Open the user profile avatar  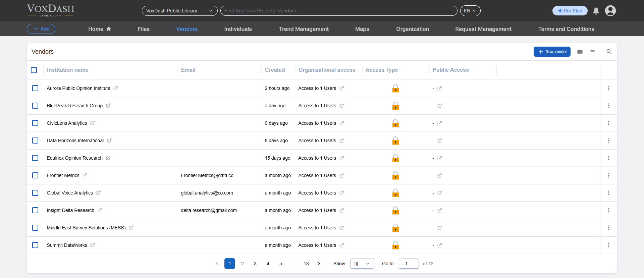[x=610, y=11]
